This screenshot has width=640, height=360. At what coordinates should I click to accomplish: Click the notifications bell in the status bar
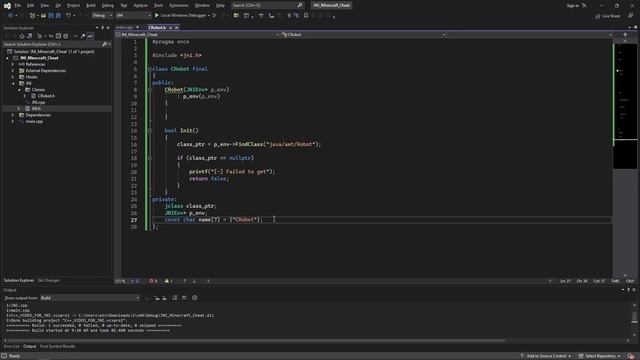pyautogui.click(x=631, y=356)
